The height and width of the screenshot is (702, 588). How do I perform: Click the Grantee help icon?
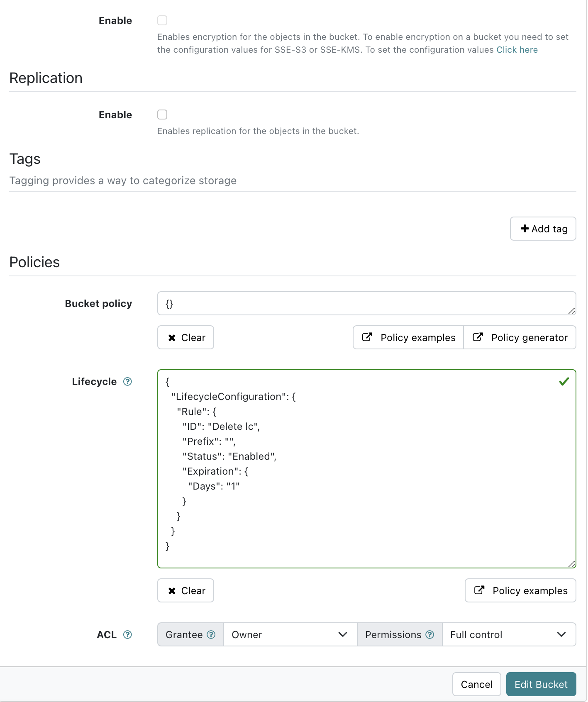[211, 634]
